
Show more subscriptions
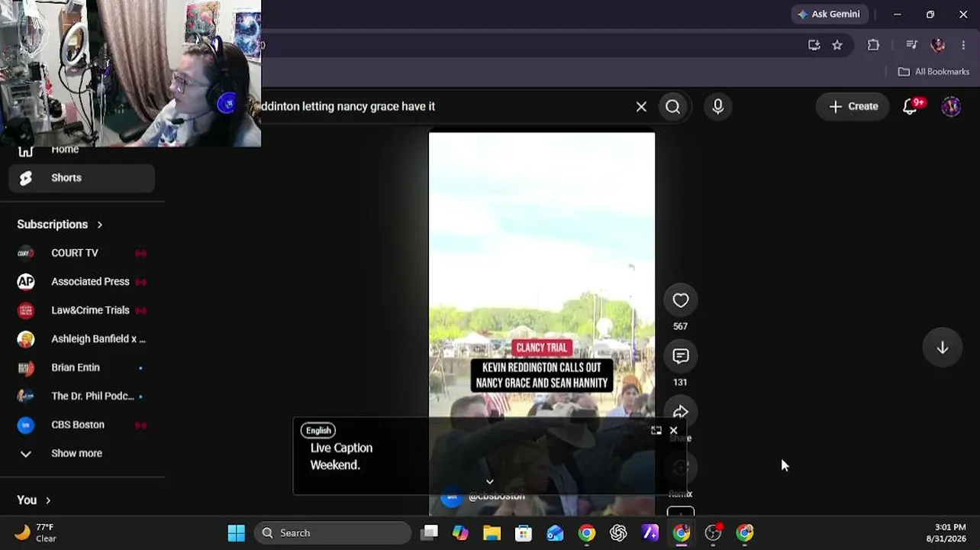[82, 454]
